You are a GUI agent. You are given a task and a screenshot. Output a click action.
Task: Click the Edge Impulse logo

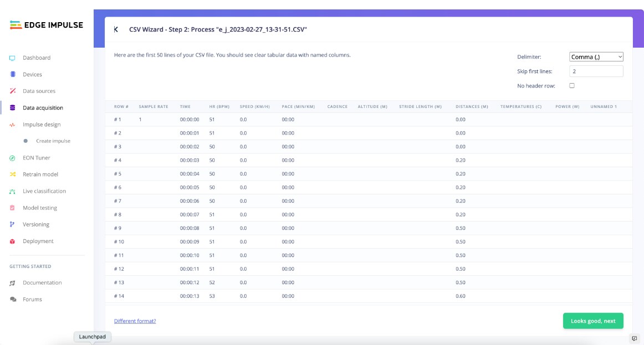click(47, 25)
